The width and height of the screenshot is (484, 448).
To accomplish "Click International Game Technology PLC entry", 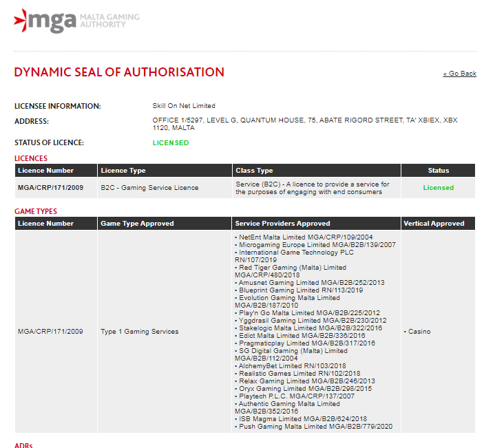I will pyautogui.click(x=294, y=256).
